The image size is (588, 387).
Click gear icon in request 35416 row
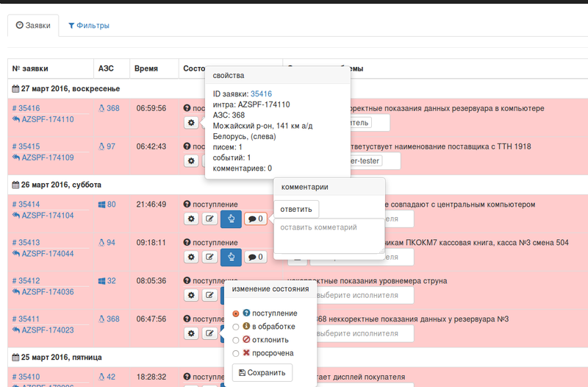[x=190, y=123]
